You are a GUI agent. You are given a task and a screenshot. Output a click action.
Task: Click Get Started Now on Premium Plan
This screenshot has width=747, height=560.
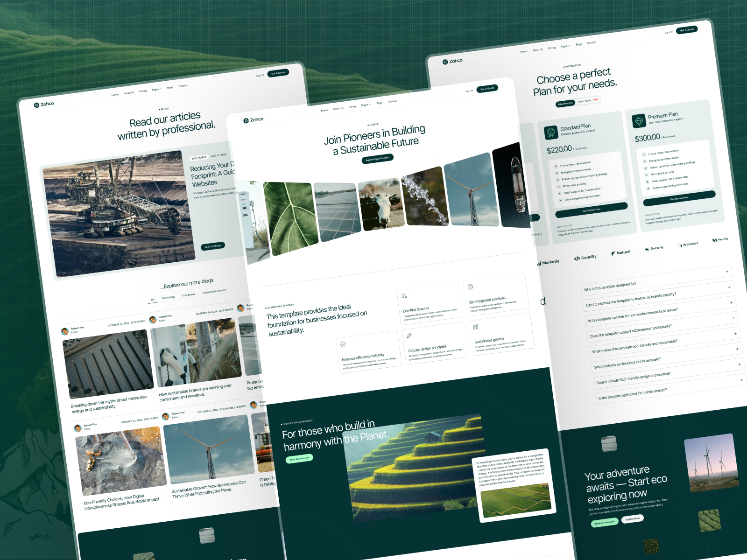click(679, 198)
